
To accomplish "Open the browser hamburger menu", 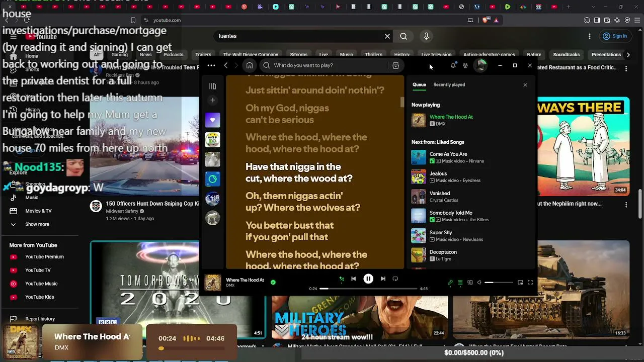I will click(x=637, y=20).
